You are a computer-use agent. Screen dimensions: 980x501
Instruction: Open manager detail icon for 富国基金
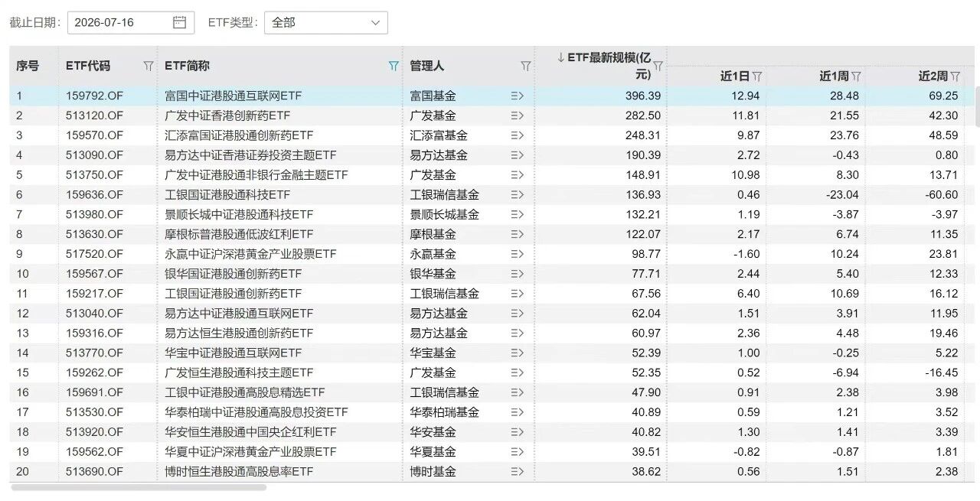tap(517, 96)
